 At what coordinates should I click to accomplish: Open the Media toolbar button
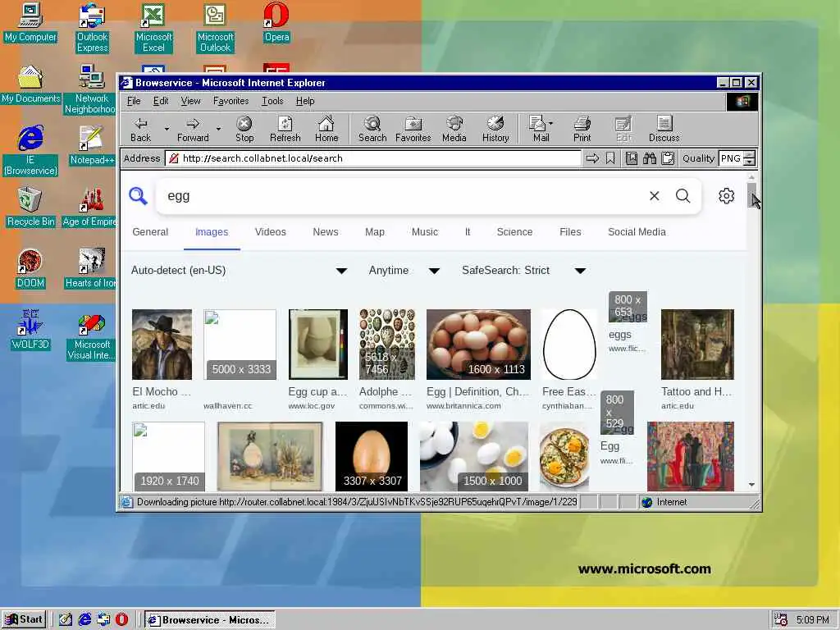click(x=454, y=129)
